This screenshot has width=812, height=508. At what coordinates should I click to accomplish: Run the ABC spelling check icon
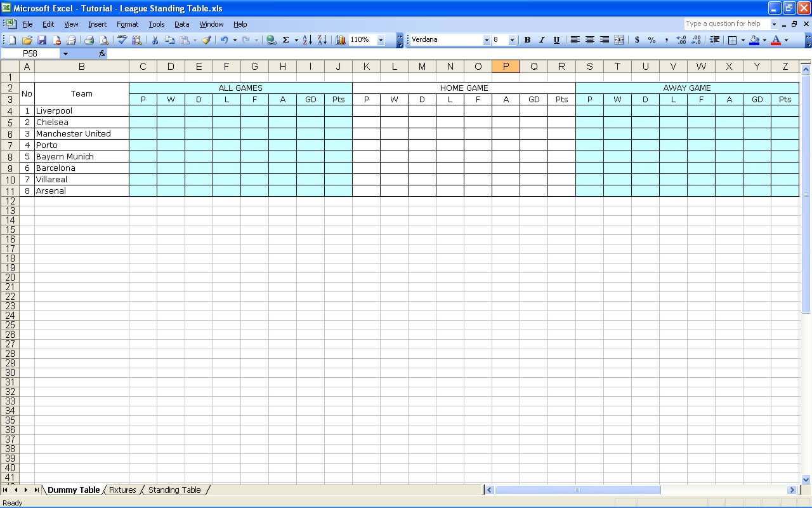[122, 40]
